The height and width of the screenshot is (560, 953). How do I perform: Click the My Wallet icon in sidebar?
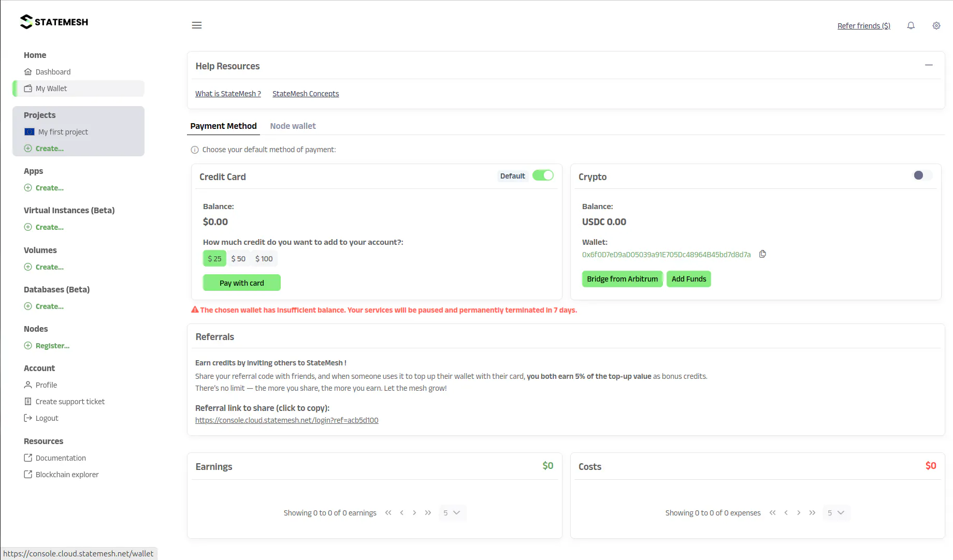click(x=28, y=89)
